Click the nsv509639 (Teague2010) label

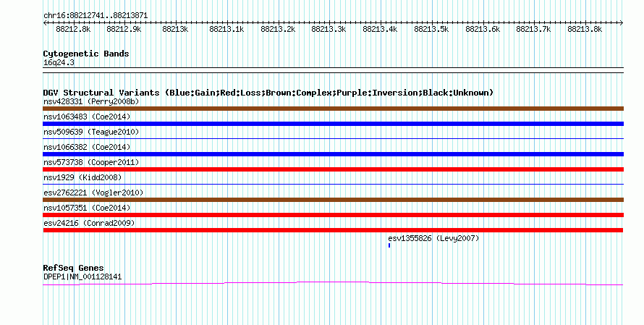[91, 132]
